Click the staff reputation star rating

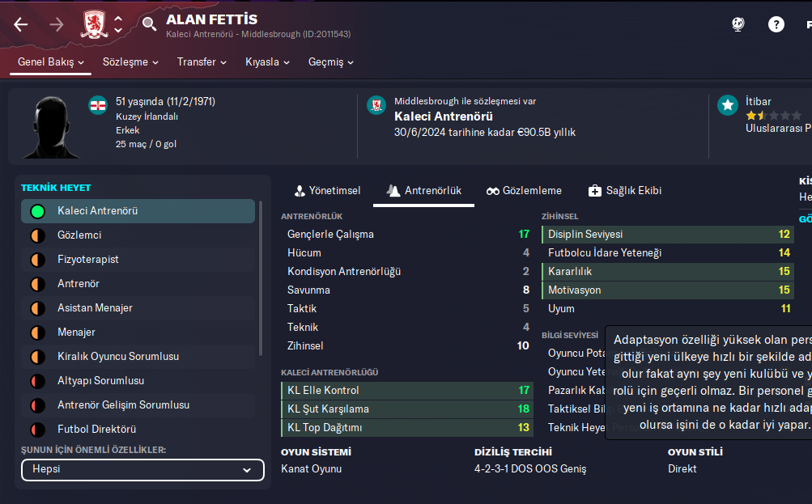point(774,116)
